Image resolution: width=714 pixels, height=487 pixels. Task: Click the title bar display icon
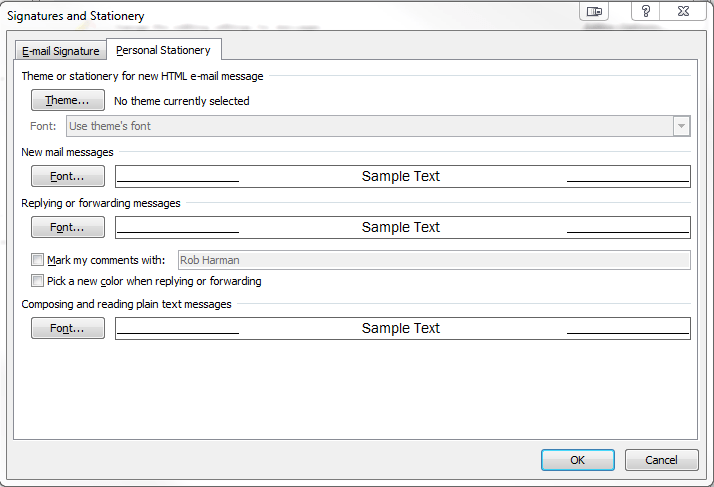594,11
